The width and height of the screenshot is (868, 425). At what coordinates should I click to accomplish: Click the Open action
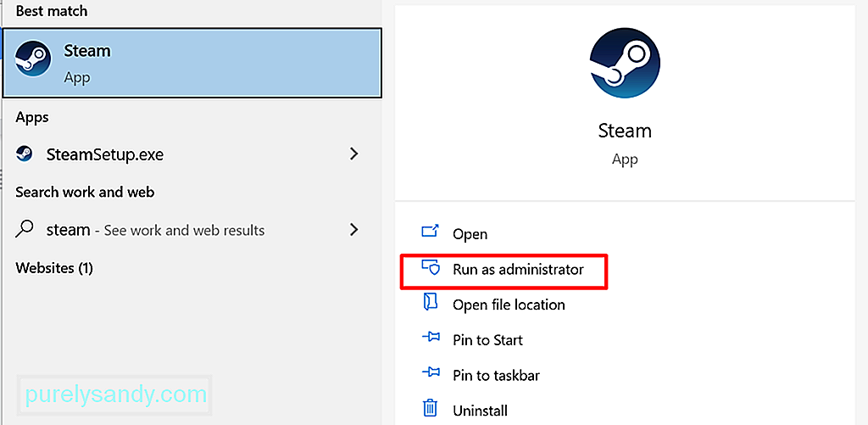click(x=470, y=234)
